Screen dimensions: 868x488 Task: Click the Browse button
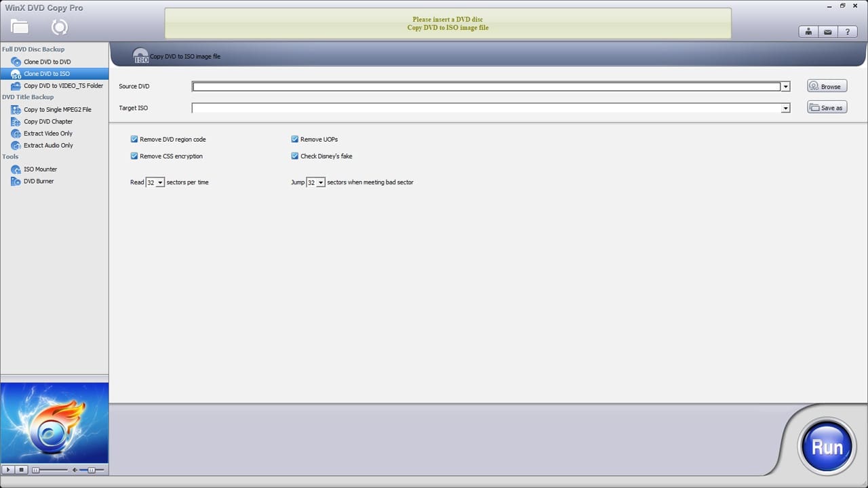(x=827, y=87)
